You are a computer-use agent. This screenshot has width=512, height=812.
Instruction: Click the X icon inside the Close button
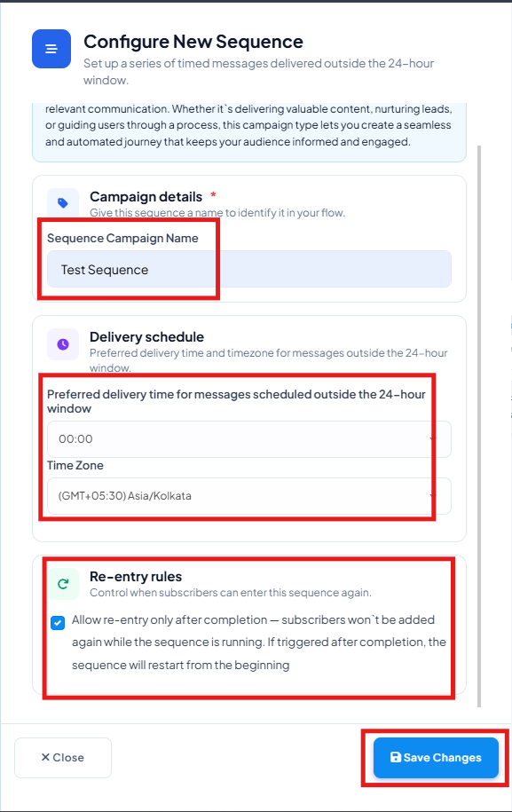[x=45, y=757]
